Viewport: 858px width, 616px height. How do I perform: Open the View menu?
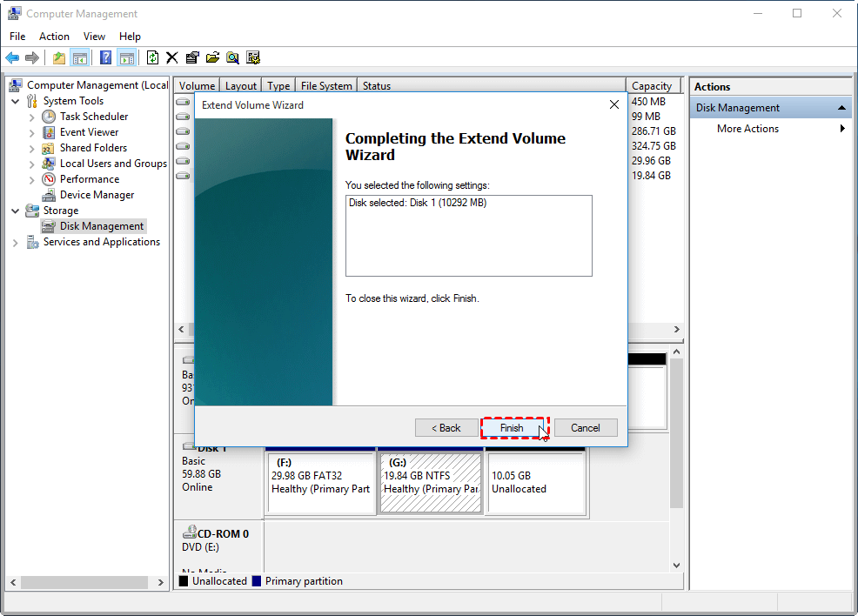[x=94, y=36]
